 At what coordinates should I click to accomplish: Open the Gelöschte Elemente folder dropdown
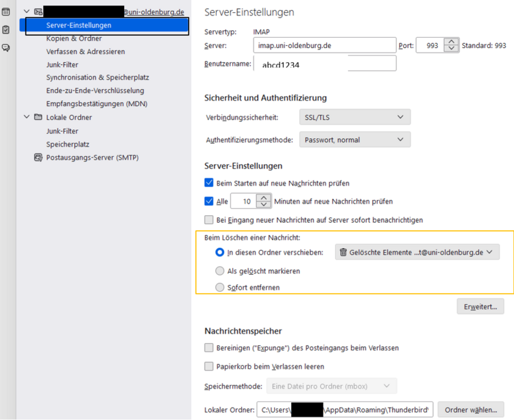coord(417,252)
